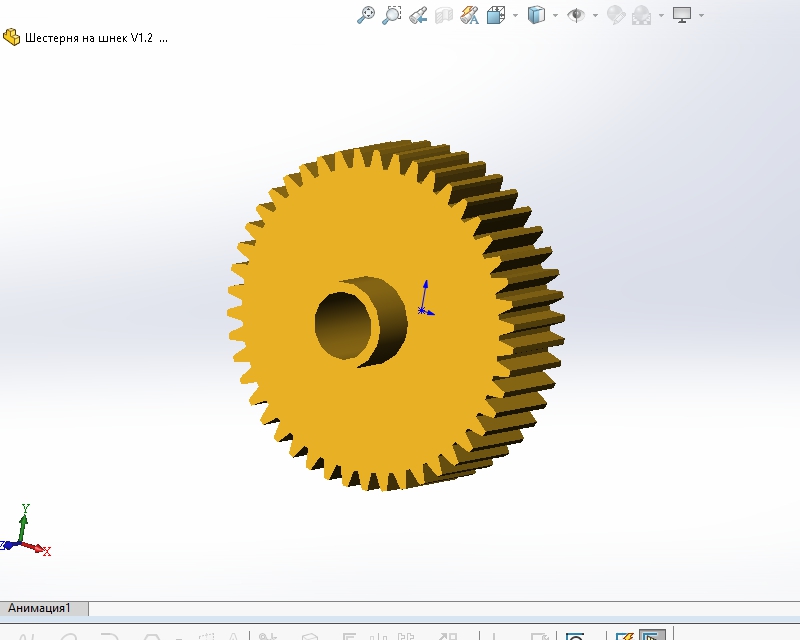Open the Dynamic Annotation Views icon
The image size is (800, 640).
(x=469, y=15)
